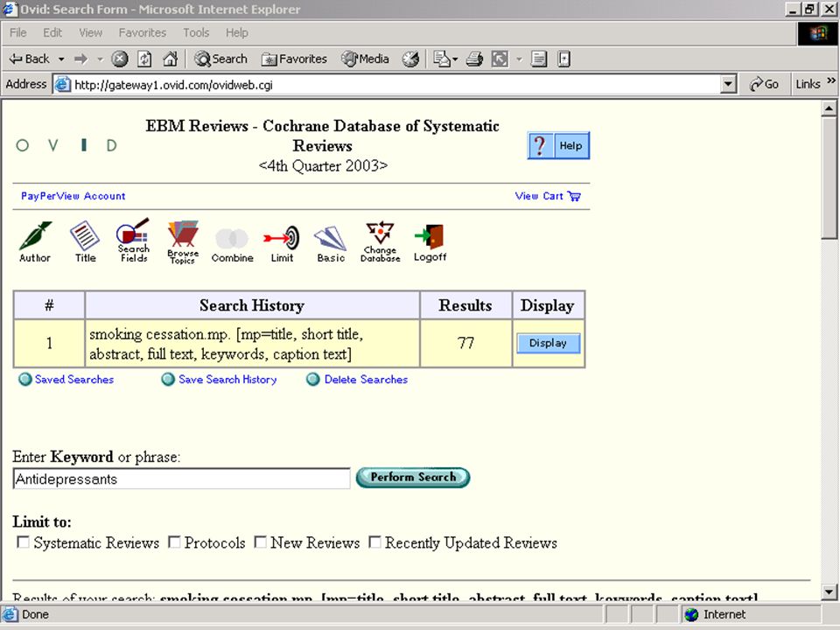The height and width of the screenshot is (630, 840).
Task: Switch to Basic search mode
Action: (x=331, y=244)
